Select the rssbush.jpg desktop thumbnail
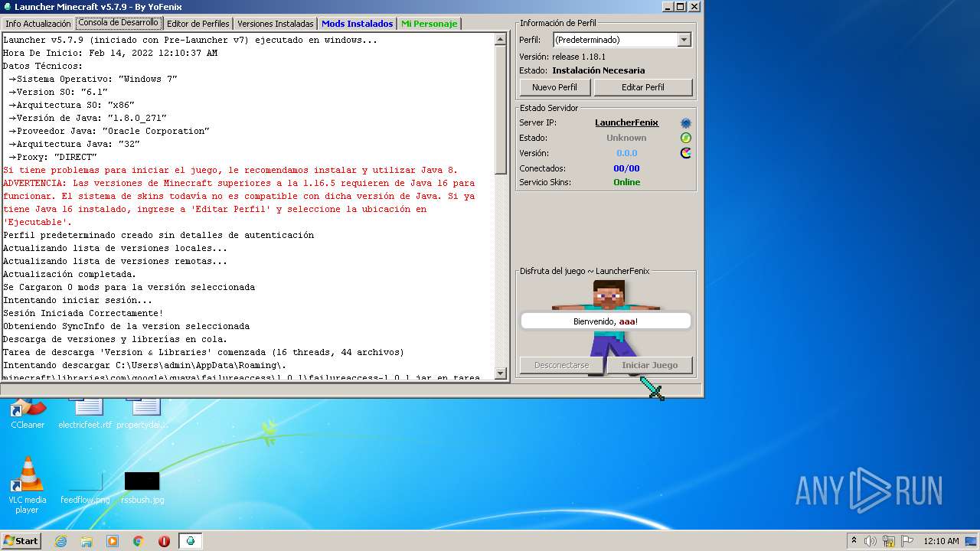 click(142, 488)
